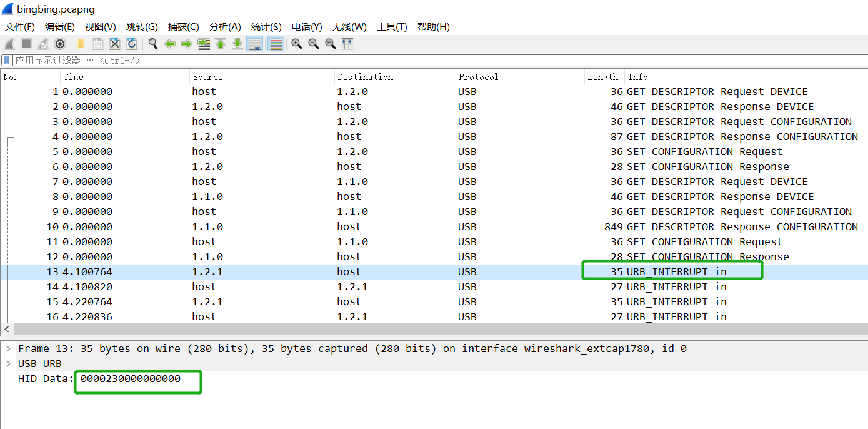Open the 无线(W) menu
Image resolution: width=868 pixels, height=429 pixels.
349,27
